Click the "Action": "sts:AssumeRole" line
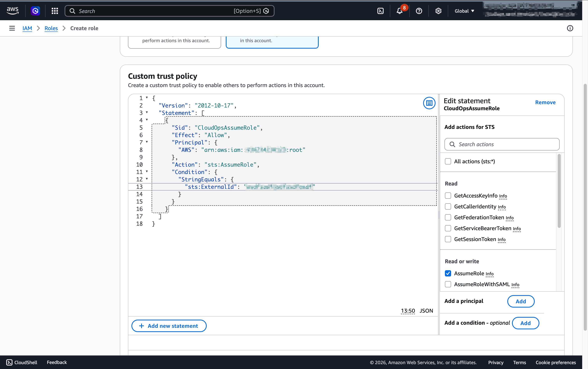This screenshot has height=369, width=588. tap(215, 164)
